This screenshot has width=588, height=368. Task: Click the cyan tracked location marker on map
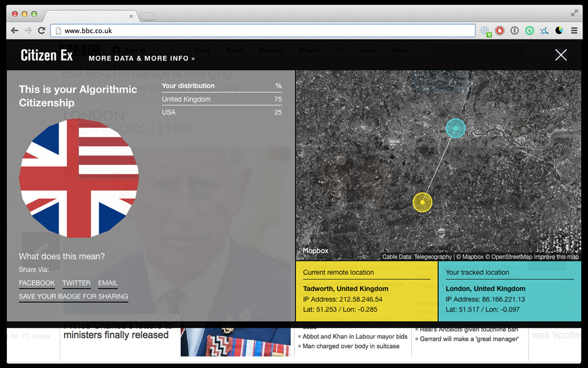click(456, 128)
